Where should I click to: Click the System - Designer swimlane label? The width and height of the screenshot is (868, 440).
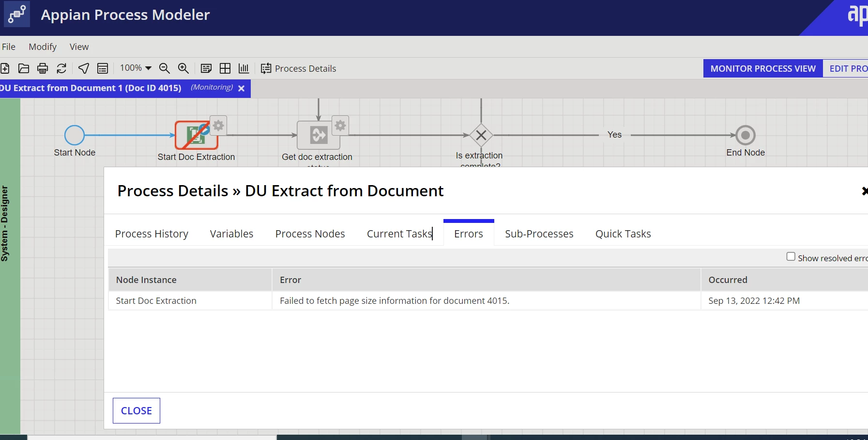5,224
